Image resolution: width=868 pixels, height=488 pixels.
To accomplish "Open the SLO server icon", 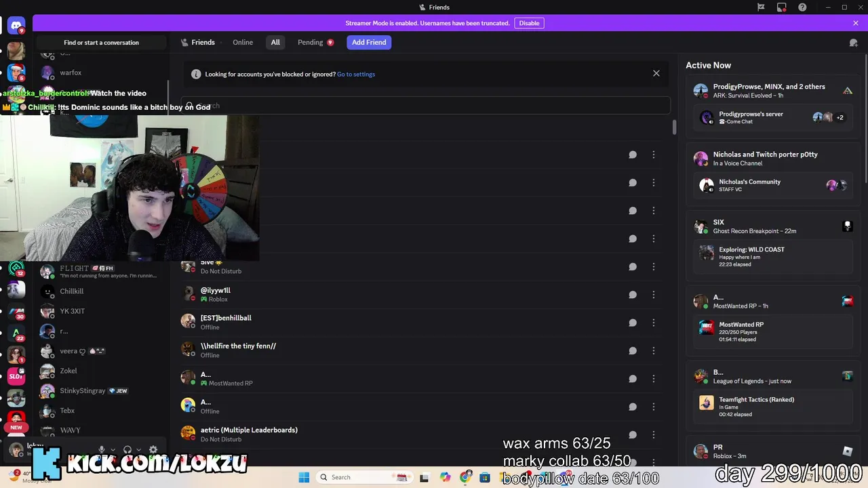I will (16, 376).
